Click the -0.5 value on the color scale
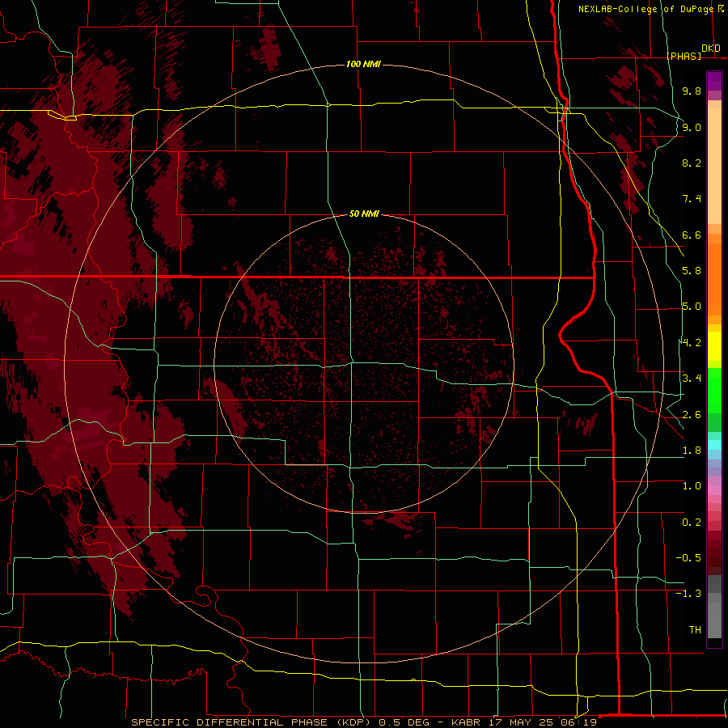Viewport: 728px width, 728px height. point(688,558)
